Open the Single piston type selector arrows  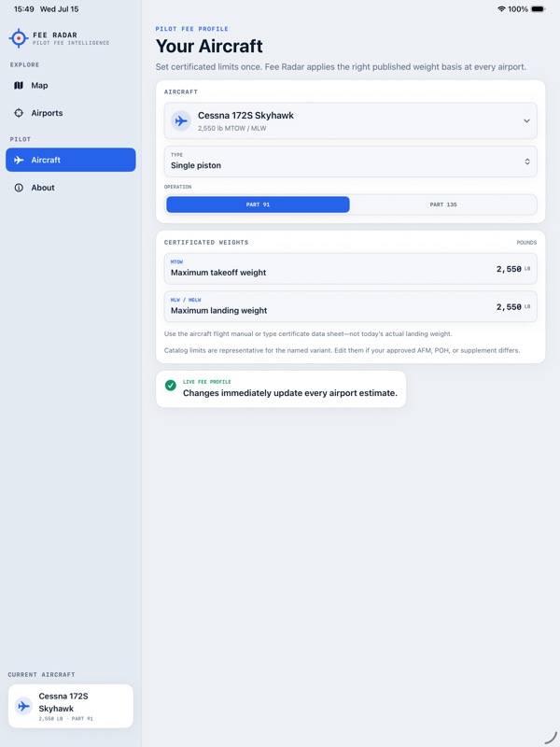tap(527, 162)
